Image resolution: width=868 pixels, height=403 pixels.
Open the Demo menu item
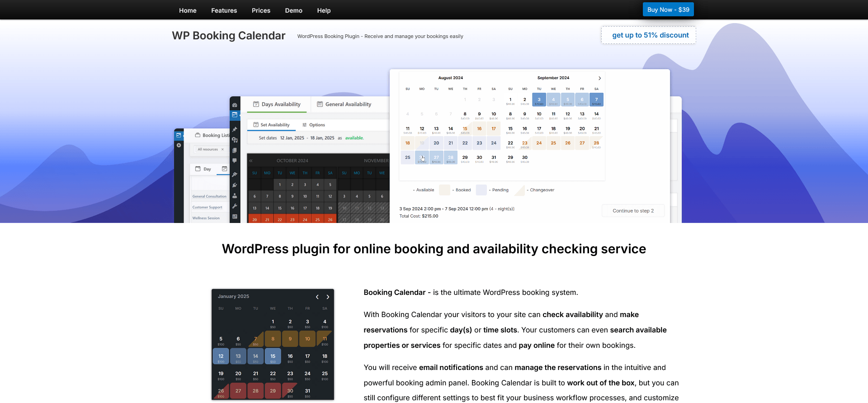(x=293, y=10)
